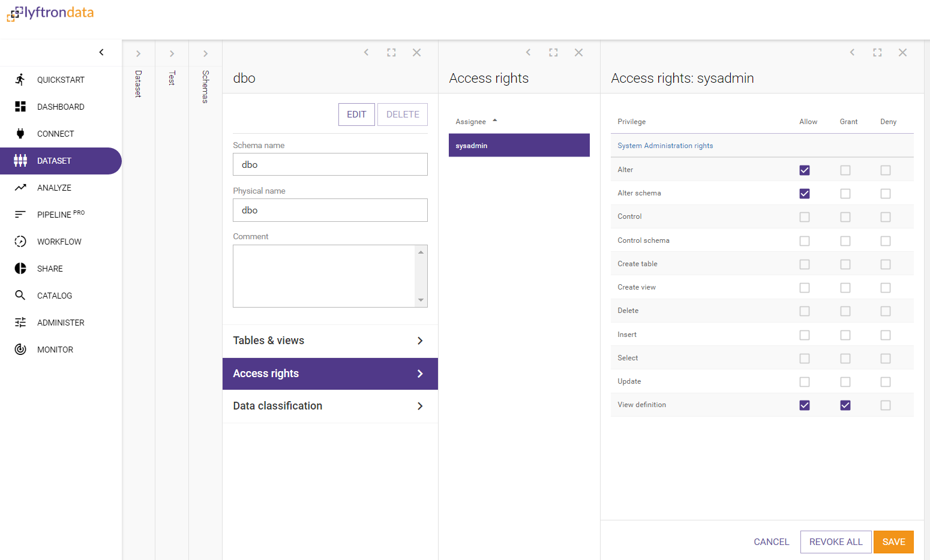Click the Connect plug icon
This screenshot has height=560, width=930.
pyautogui.click(x=20, y=133)
